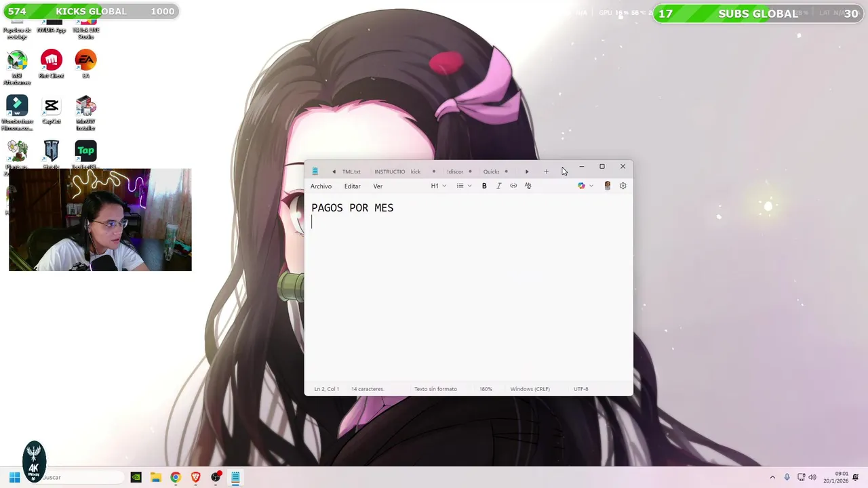Open the Riot Client desktop shortcut
The height and width of the screenshot is (488, 868).
pyautogui.click(x=52, y=64)
